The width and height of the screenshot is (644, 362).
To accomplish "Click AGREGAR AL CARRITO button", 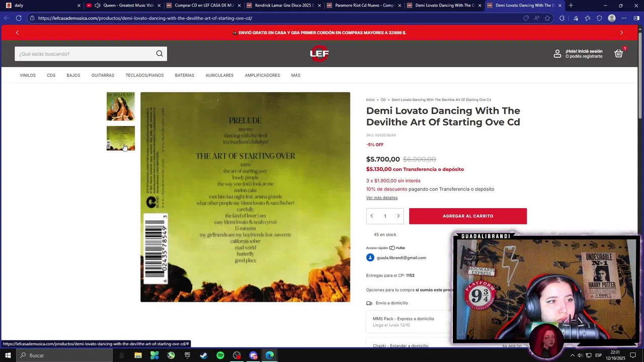I will 468,216.
